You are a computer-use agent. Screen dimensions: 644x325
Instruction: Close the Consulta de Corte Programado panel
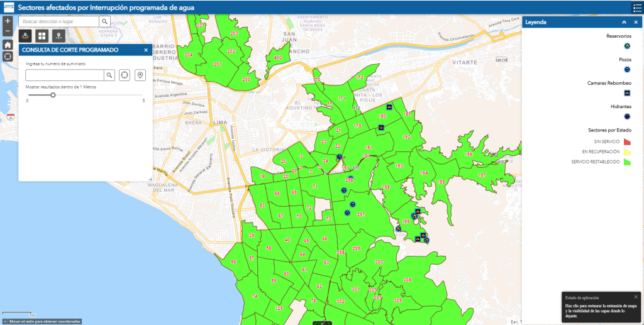pos(146,50)
